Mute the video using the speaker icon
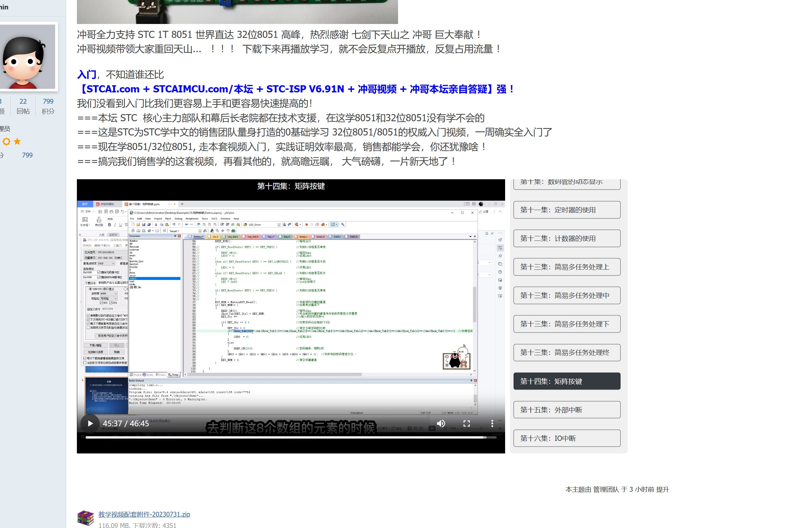Image resolution: width=812 pixels, height=528 pixels. [441, 423]
